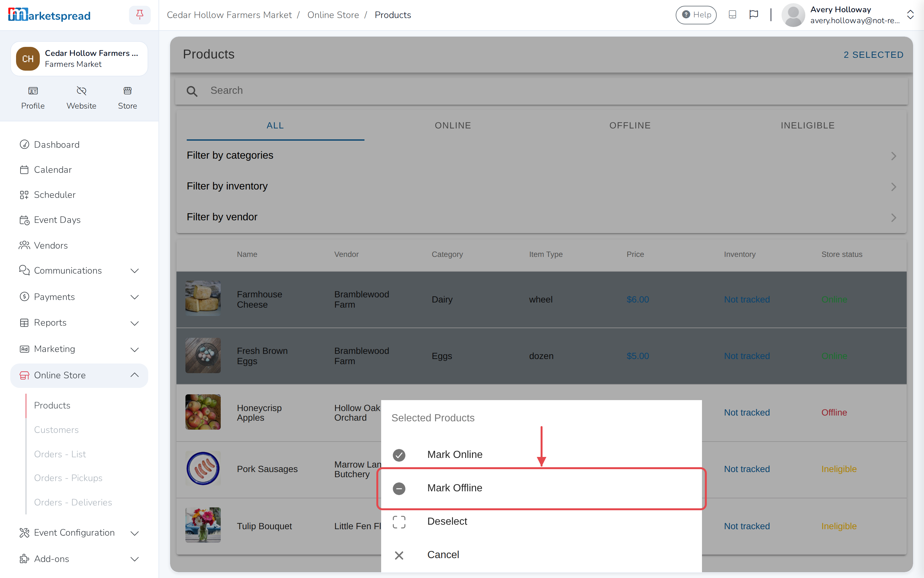Open Dashboard in the sidebar
Viewport: 924px width, 578px height.
point(79,144)
